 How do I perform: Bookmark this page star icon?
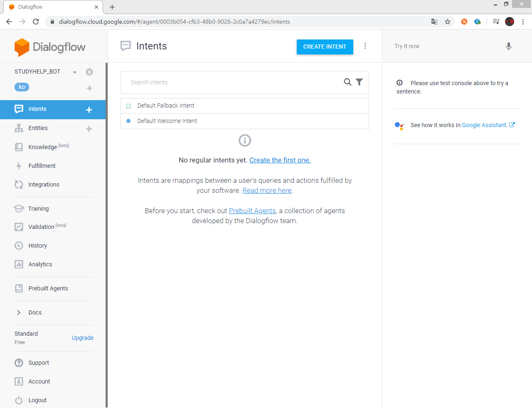448,22
